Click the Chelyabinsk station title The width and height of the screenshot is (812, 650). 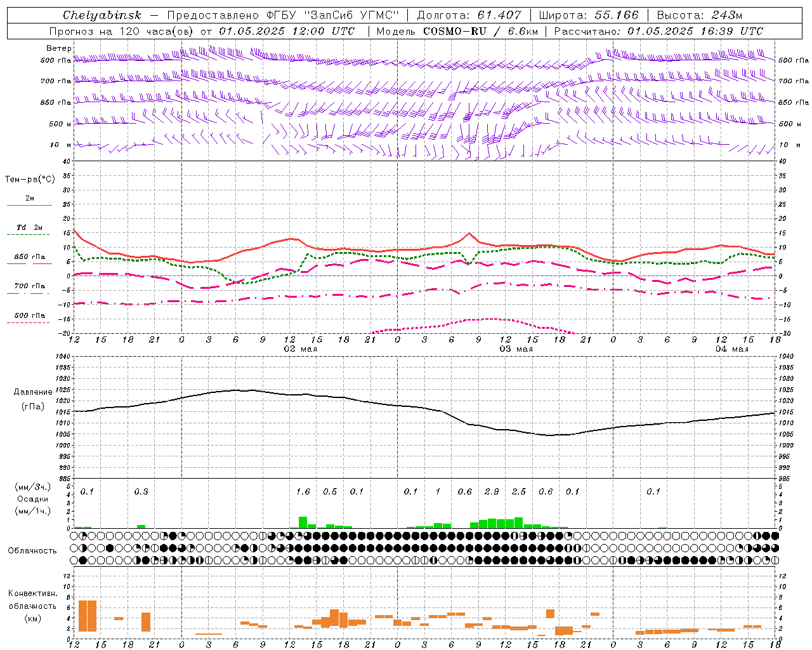102,15
